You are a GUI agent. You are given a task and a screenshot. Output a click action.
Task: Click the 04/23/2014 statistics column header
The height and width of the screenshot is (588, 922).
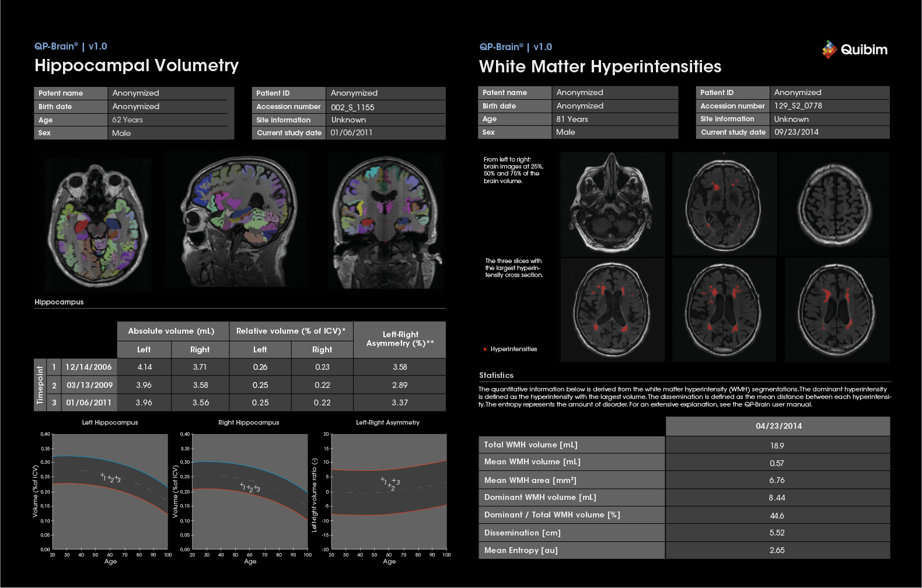tap(778, 426)
